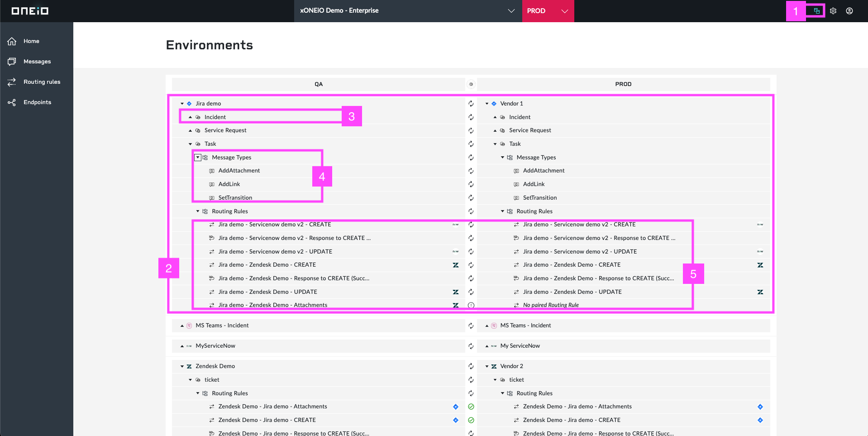The height and width of the screenshot is (436, 868).
Task: Expand MyServiceNow in the QA column
Action: (x=182, y=346)
